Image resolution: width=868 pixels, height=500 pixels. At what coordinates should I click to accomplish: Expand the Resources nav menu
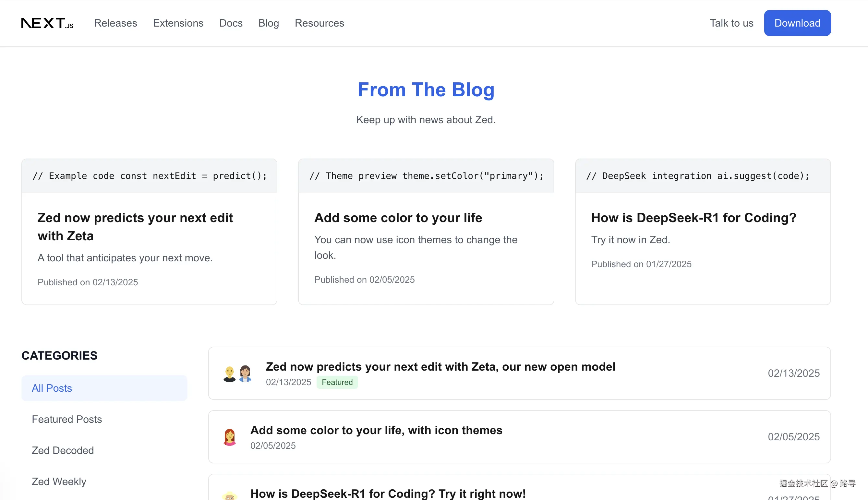pyautogui.click(x=319, y=23)
